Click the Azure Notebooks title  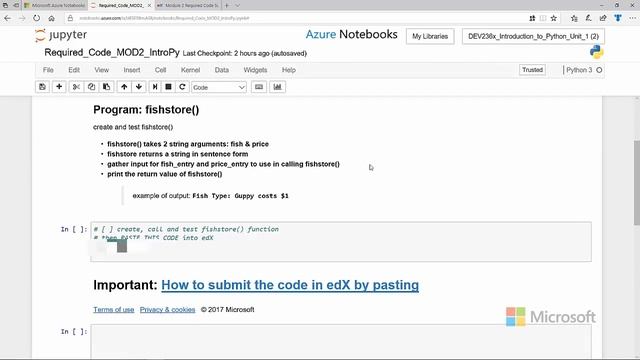[351, 34]
